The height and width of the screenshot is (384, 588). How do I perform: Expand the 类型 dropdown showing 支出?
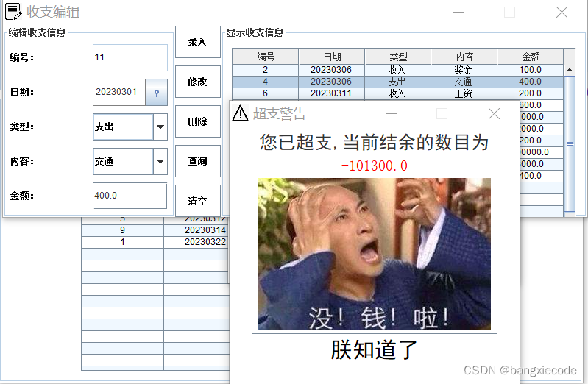pyautogui.click(x=160, y=127)
